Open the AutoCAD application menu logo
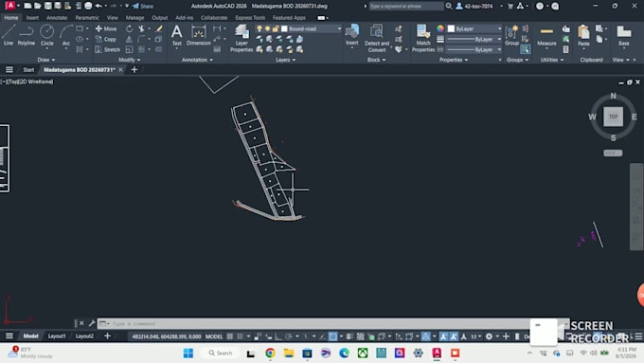This screenshot has width=644, height=363. (x=9, y=6)
